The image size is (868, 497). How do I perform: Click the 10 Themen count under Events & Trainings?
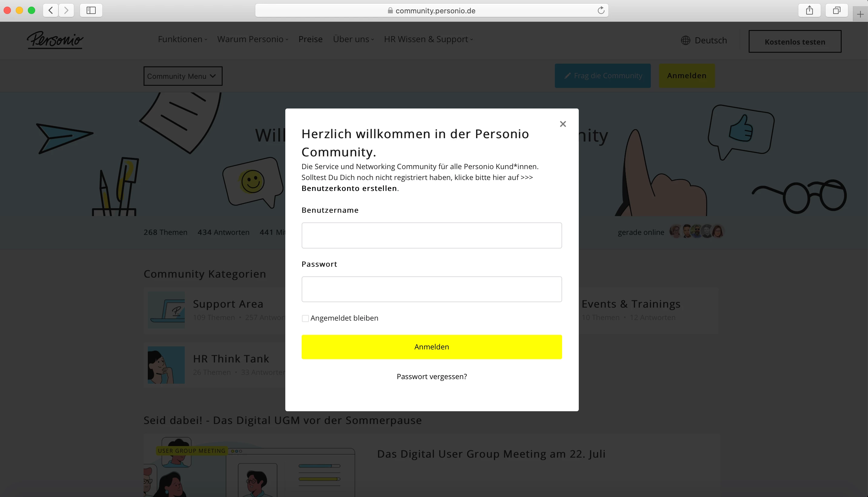600,318
